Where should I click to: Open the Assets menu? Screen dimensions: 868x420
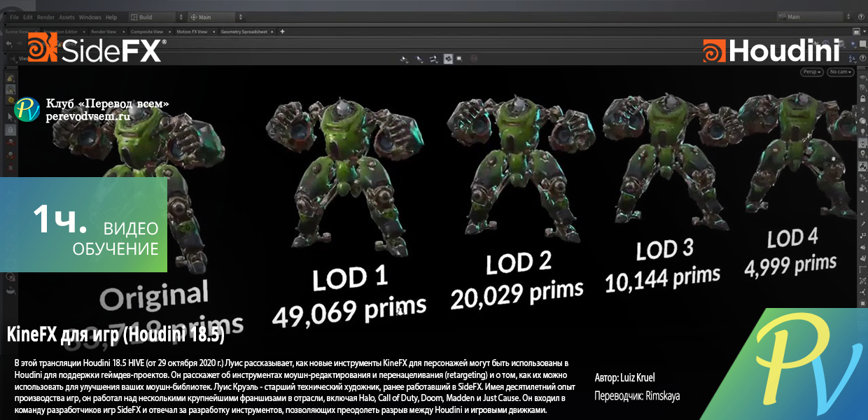66,17
